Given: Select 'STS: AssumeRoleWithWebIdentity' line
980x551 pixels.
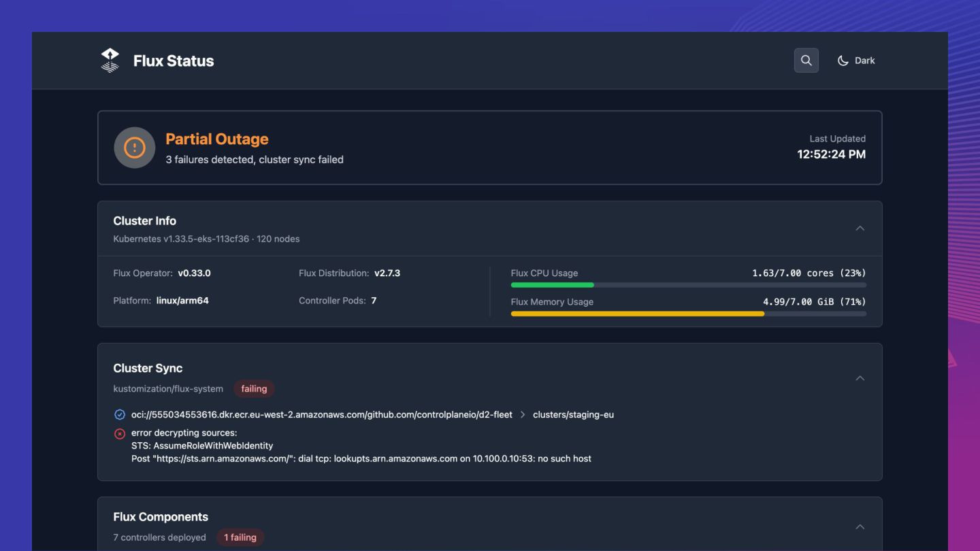Looking at the screenshot, I should click(202, 446).
